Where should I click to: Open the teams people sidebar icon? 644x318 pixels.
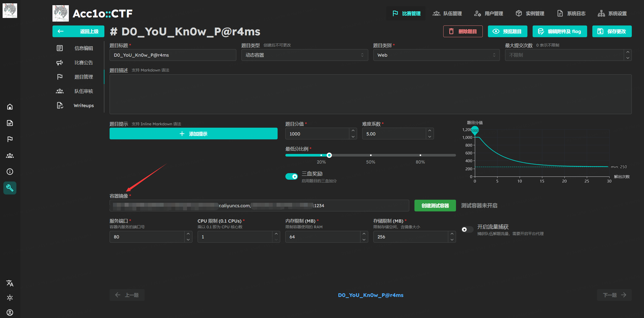click(10, 155)
